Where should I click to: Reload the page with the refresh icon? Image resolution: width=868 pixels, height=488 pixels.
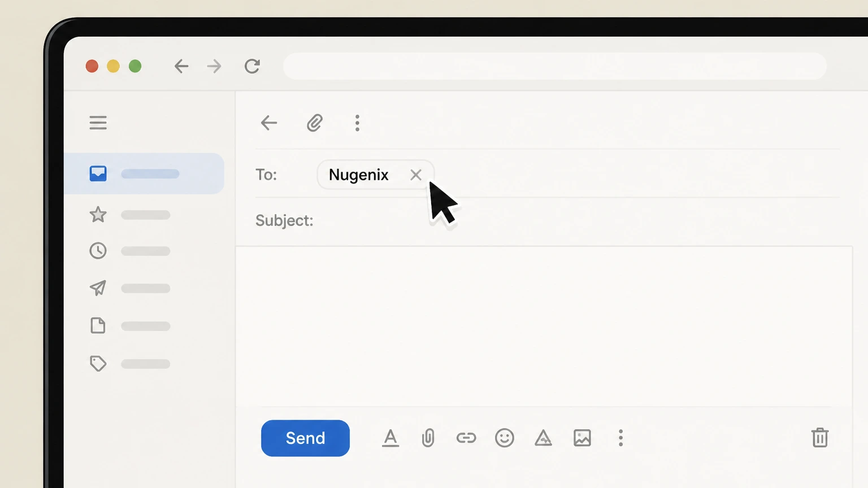[252, 66]
